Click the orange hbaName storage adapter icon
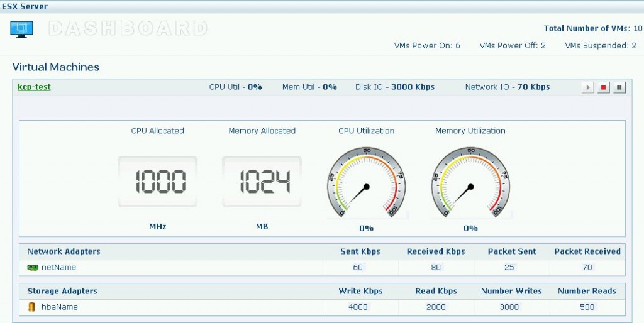Viewport: 644px width, 323px height. click(x=32, y=307)
